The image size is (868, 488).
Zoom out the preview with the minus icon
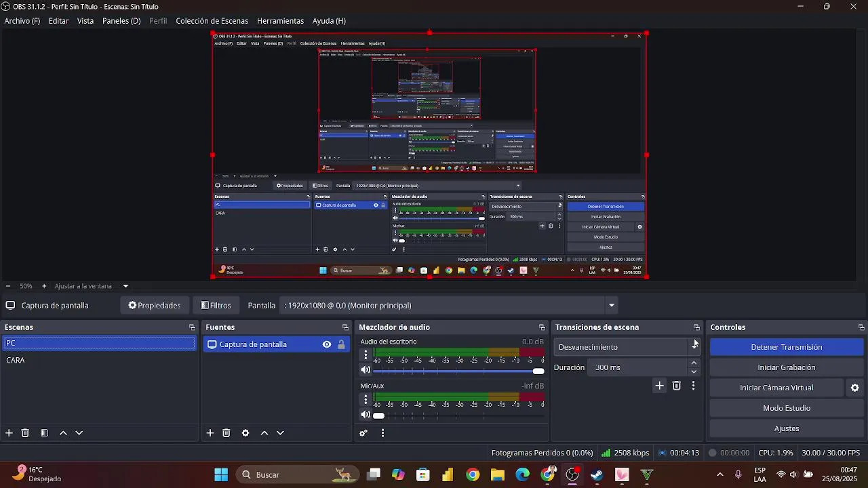tap(7, 286)
